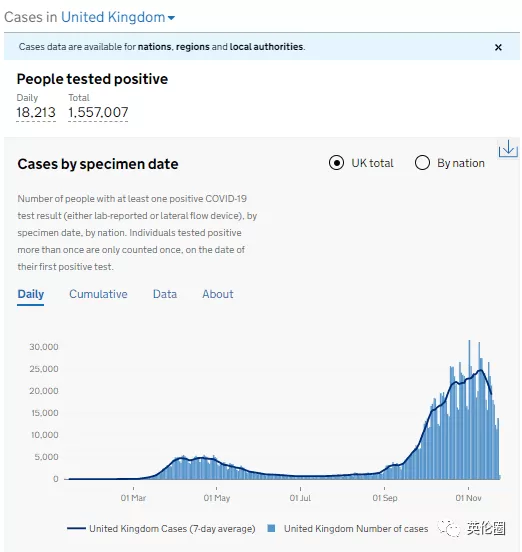522x552 pixels.
Task: Click the total 1,557,007 figure
Action: (x=98, y=113)
